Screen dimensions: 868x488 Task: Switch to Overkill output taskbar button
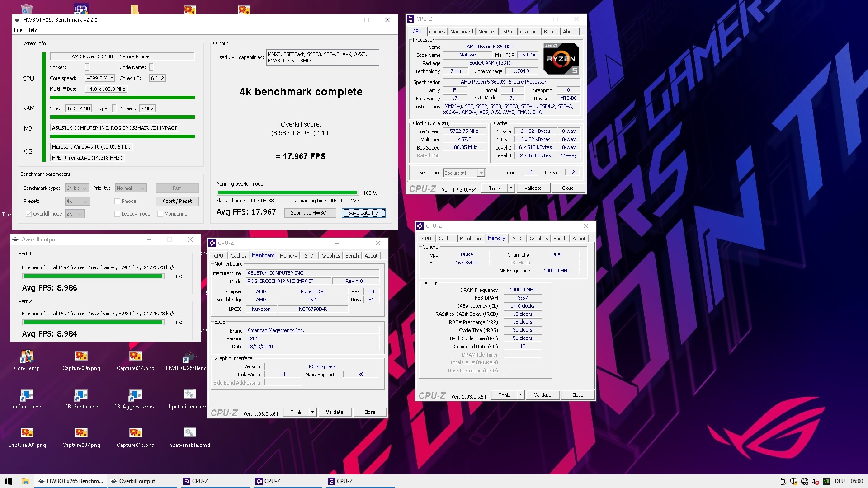pos(143,481)
